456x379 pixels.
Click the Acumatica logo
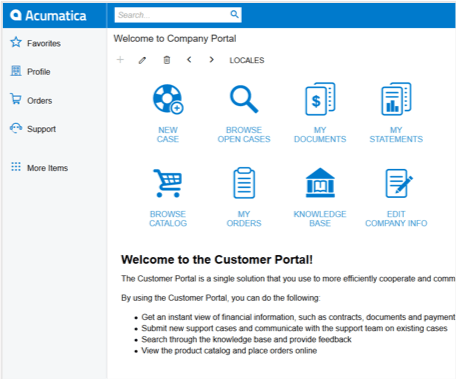[x=48, y=15]
